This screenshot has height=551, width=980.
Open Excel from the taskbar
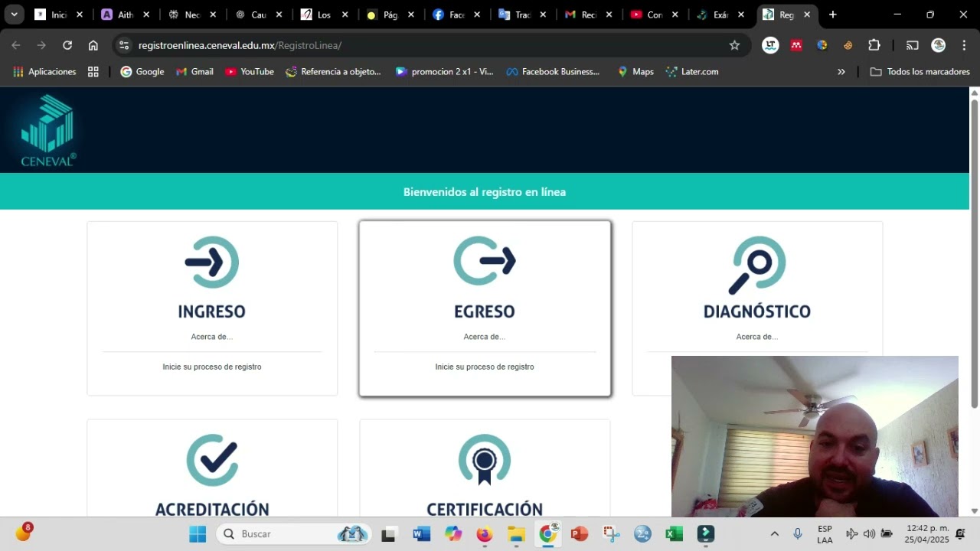675,533
